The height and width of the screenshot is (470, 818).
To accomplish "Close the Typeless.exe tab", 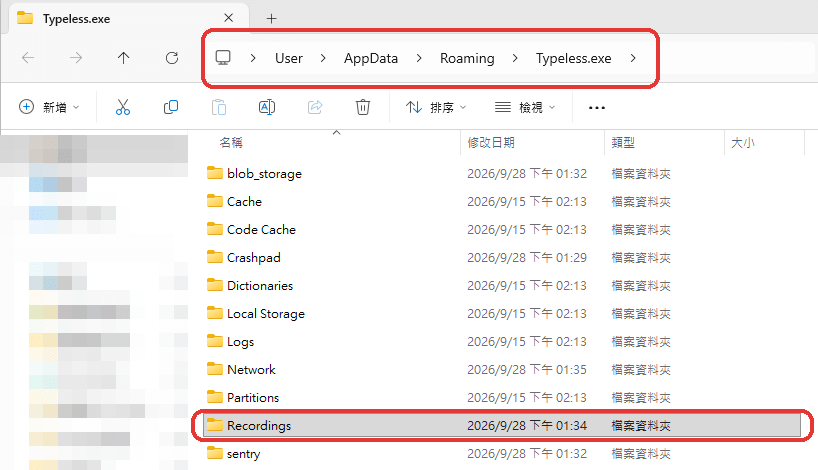I will point(228,18).
